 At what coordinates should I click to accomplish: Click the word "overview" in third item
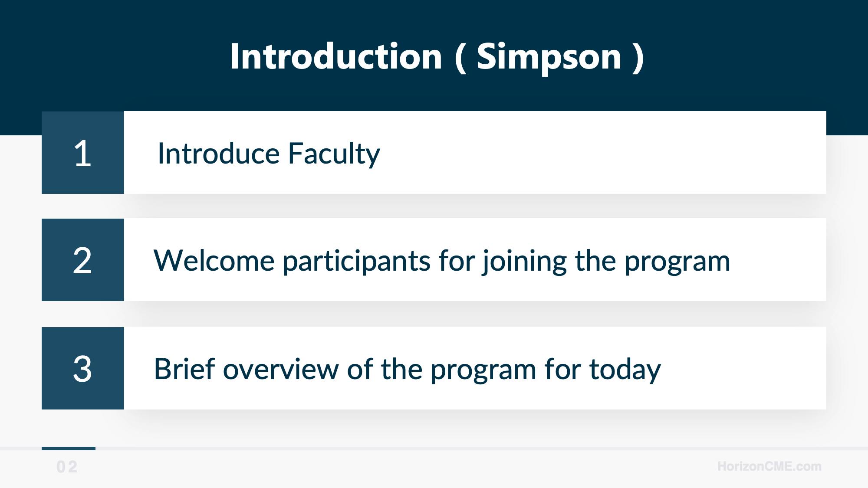coord(280,369)
